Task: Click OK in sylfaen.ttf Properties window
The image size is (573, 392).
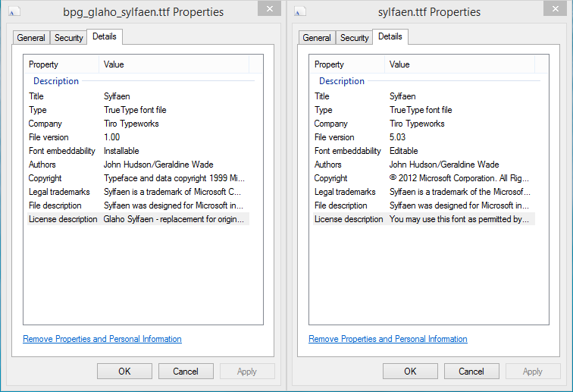Action: click(410, 372)
